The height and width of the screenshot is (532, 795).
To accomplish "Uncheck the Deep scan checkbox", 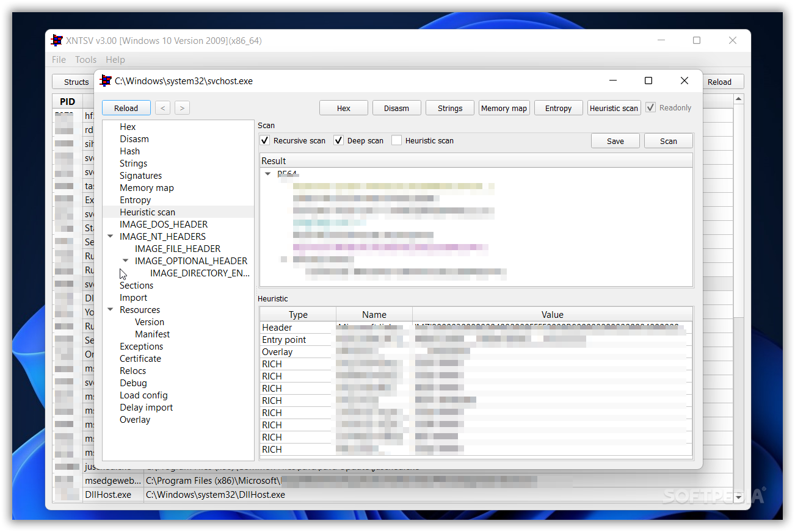I will coord(339,140).
